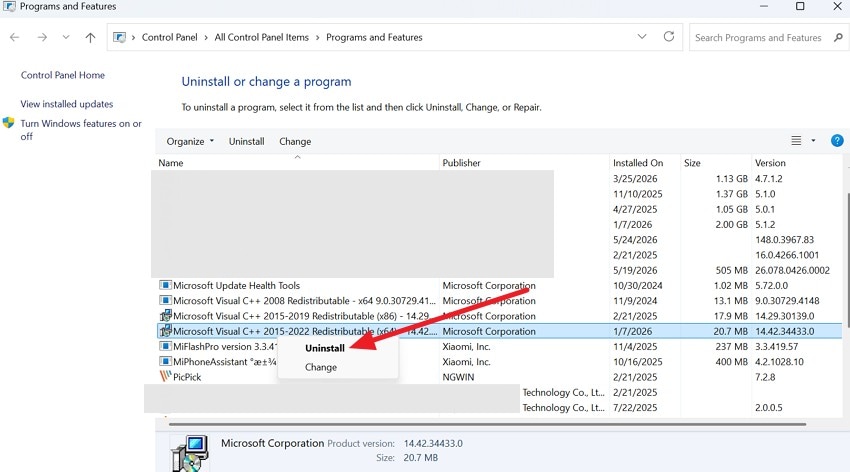Expand chevron after Control Panel breadcrumb
The width and height of the screenshot is (850, 472).
click(x=206, y=37)
